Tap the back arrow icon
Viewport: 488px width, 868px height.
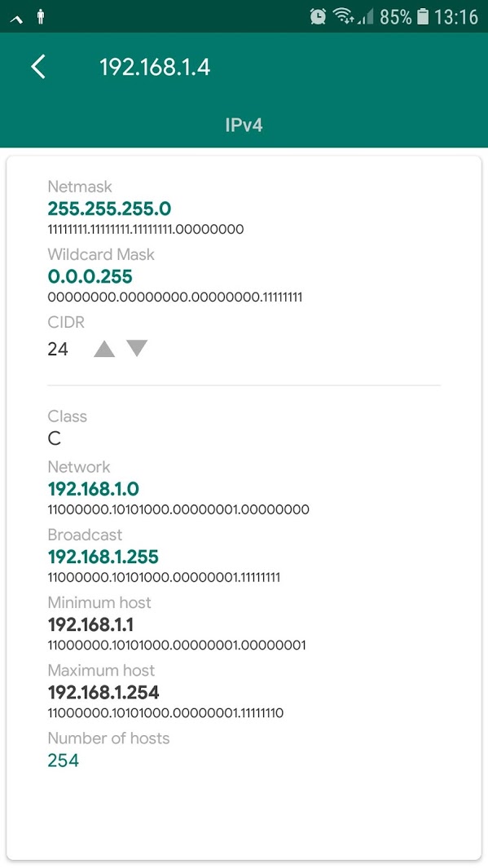coord(38,68)
